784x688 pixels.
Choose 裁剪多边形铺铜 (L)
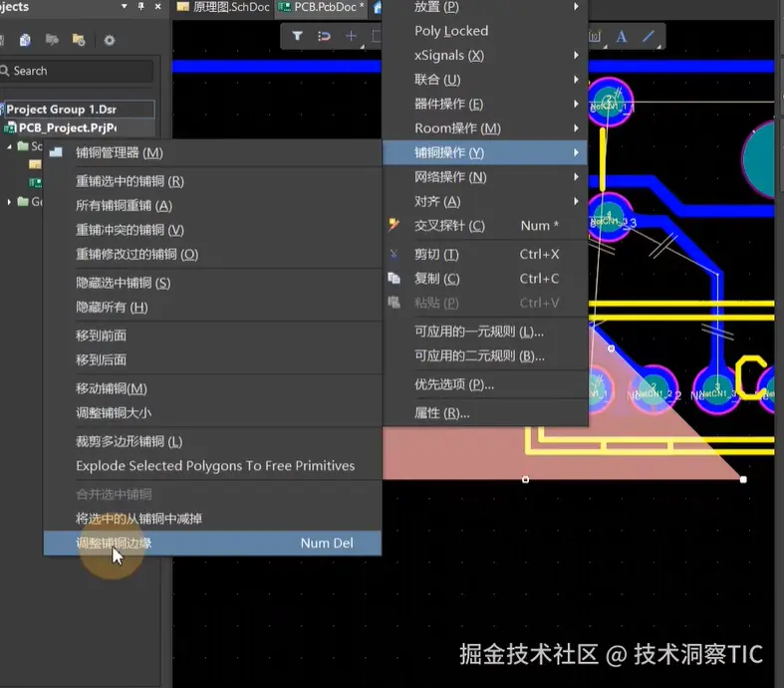212,441
